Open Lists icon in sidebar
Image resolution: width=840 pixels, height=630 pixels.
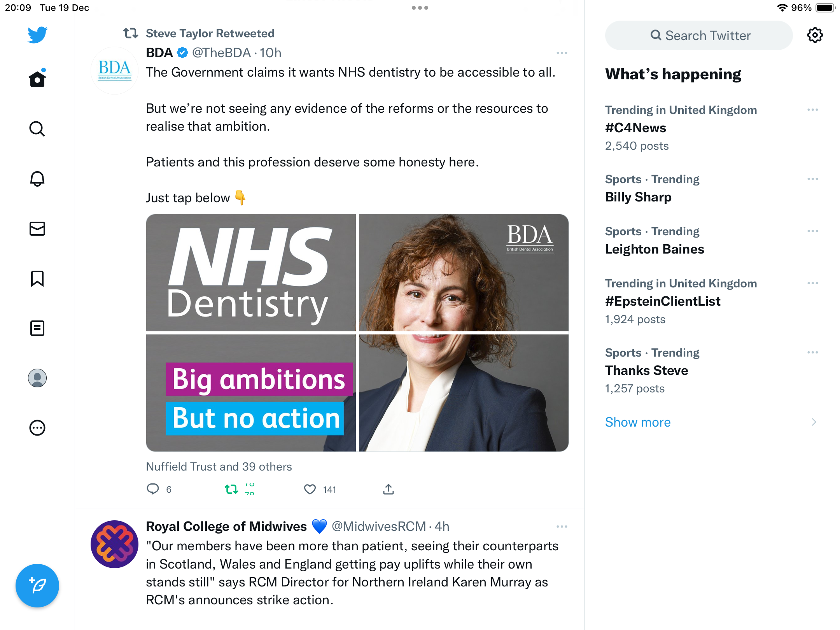click(37, 328)
